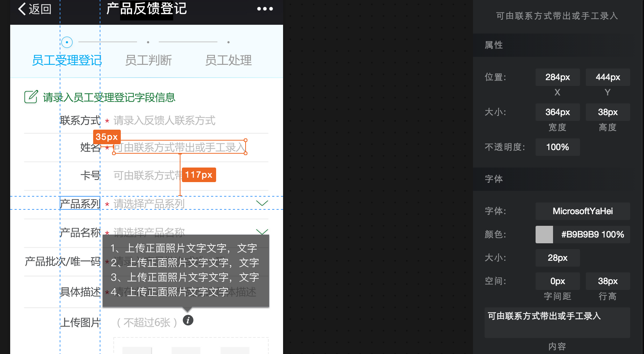644x354 pixels.
Task: Expand the 产品名称 dropdown chevron
Action: point(262,232)
